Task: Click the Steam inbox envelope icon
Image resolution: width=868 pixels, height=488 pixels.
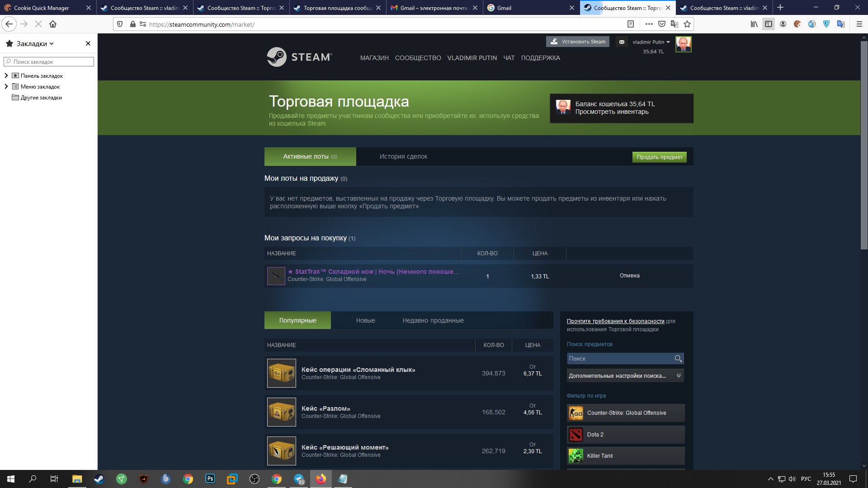Action: click(622, 42)
